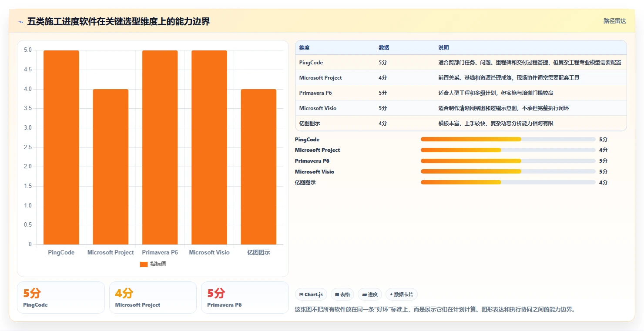Click the Chart.js chip
644x331 pixels.
click(311, 294)
